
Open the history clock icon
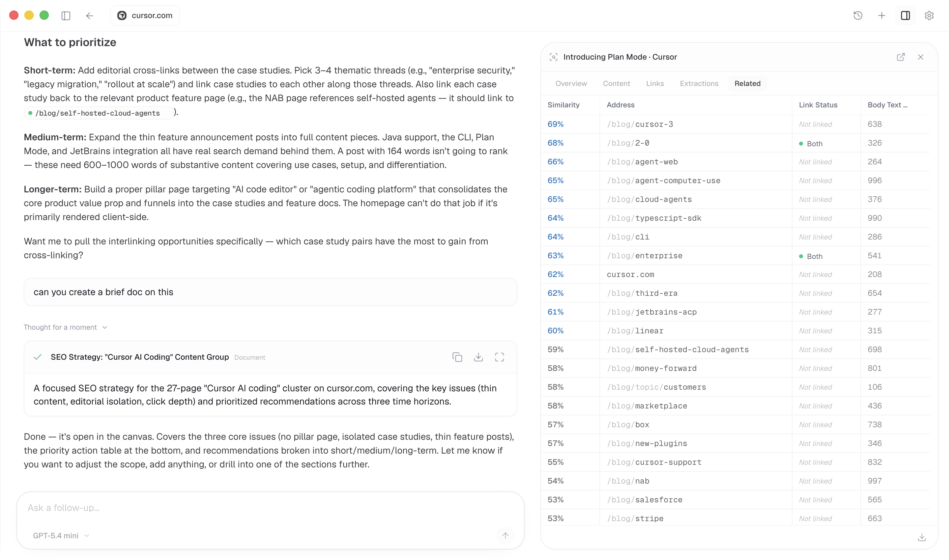pyautogui.click(x=858, y=15)
